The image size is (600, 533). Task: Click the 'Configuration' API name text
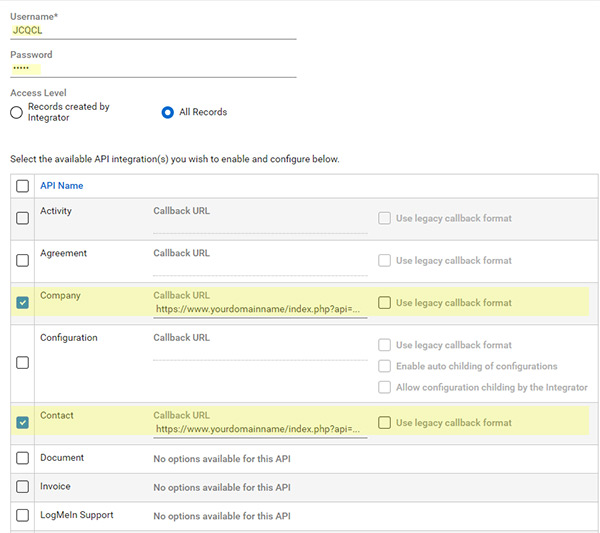pyautogui.click(x=69, y=338)
